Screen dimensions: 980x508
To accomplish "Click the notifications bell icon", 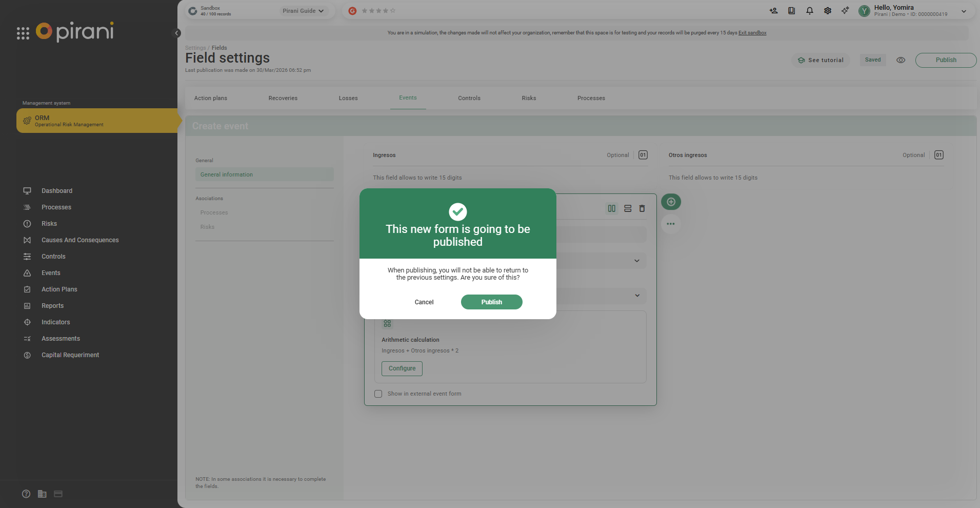I will 809,11.
